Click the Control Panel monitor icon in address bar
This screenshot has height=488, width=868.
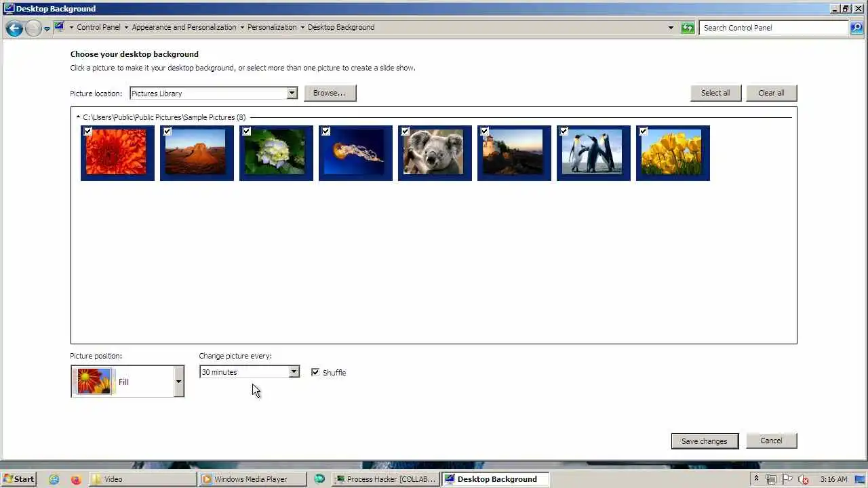click(60, 27)
